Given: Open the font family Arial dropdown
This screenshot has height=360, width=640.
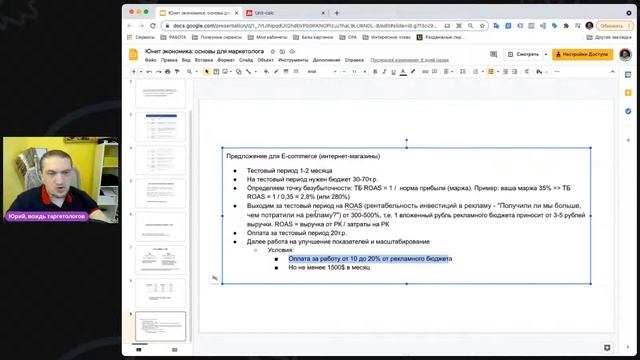Looking at the screenshot, I should (x=322, y=72).
